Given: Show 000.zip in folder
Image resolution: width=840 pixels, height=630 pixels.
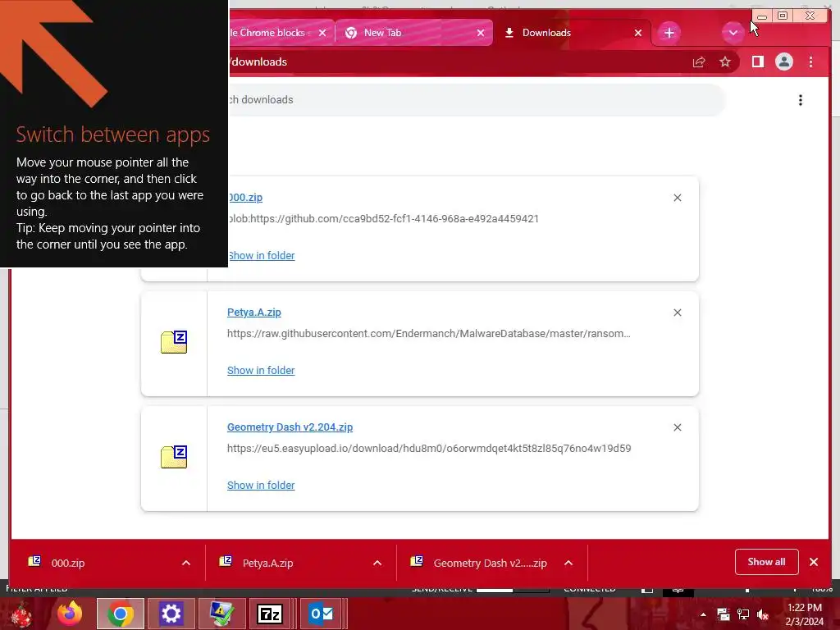Looking at the screenshot, I should (x=262, y=256).
